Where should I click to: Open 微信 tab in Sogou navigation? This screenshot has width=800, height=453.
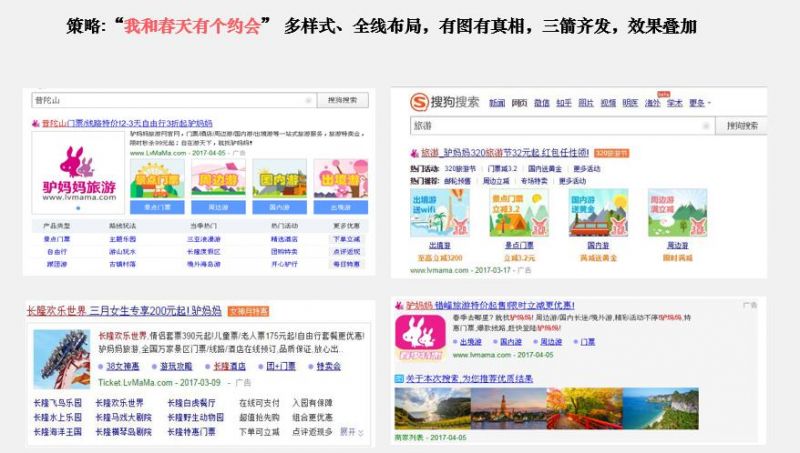tap(542, 103)
